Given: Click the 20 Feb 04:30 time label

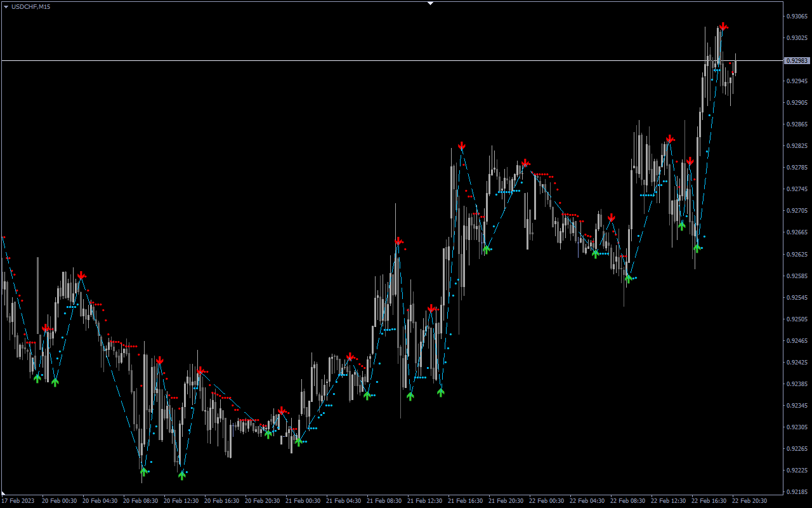Looking at the screenshot, I should 100,501.
